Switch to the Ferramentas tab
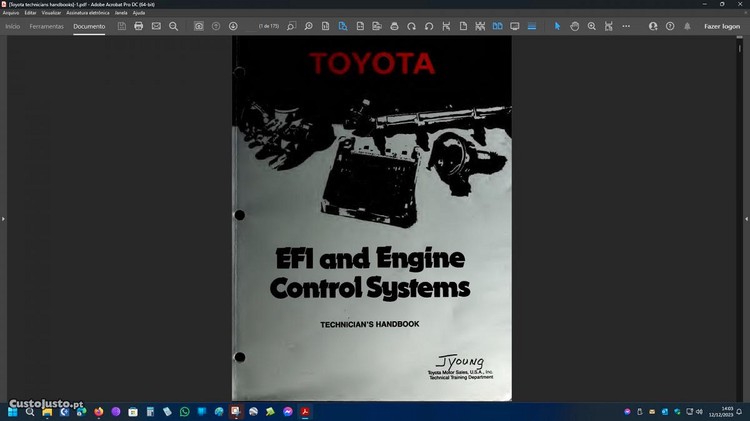 pyautogui.click(x=46, y=26)
